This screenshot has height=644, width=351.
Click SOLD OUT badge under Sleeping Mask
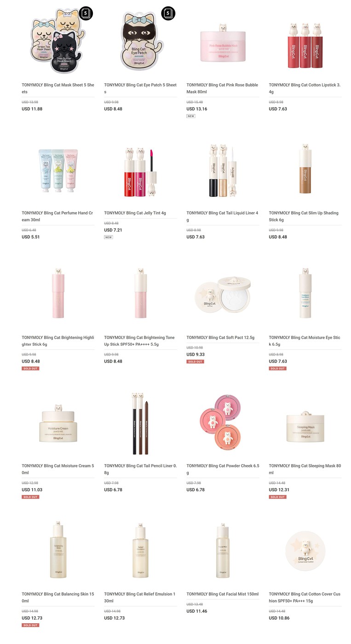[x=277, y=497]
